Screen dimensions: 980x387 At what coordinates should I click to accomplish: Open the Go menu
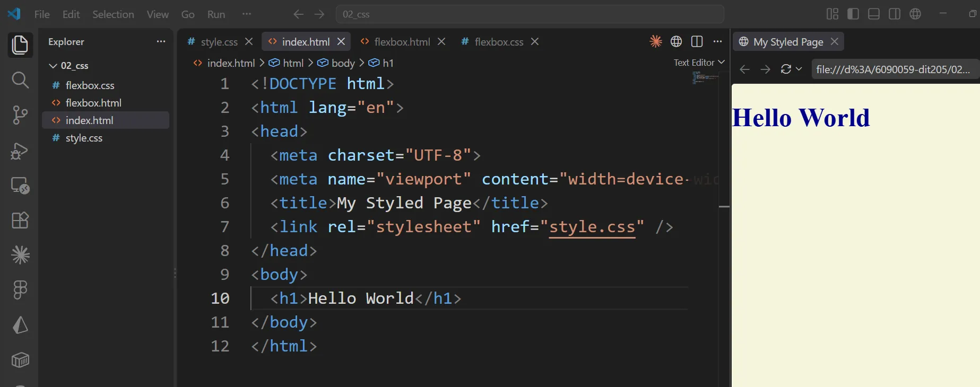click(188, 14)
